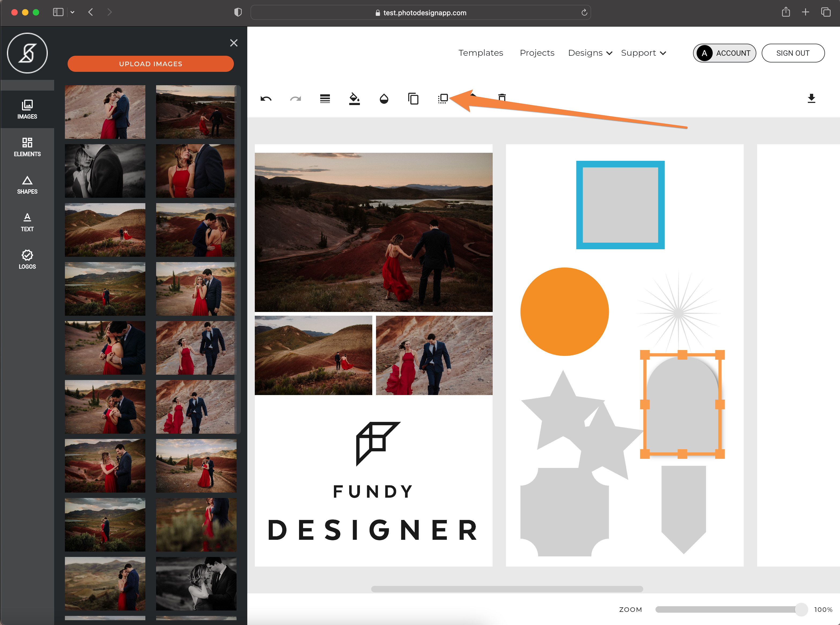840x625 pixels.
Task: Select the selected gray arch shape
Action: [682, 404]
